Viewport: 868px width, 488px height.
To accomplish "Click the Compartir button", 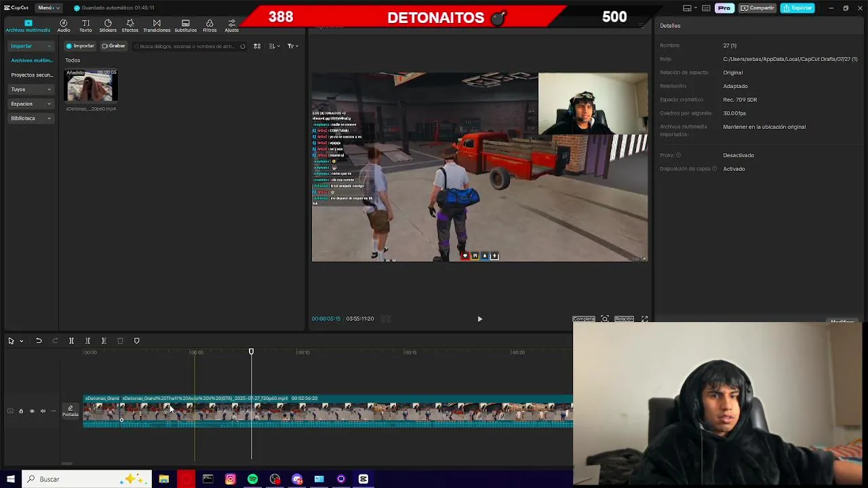I will click(757, 8).
